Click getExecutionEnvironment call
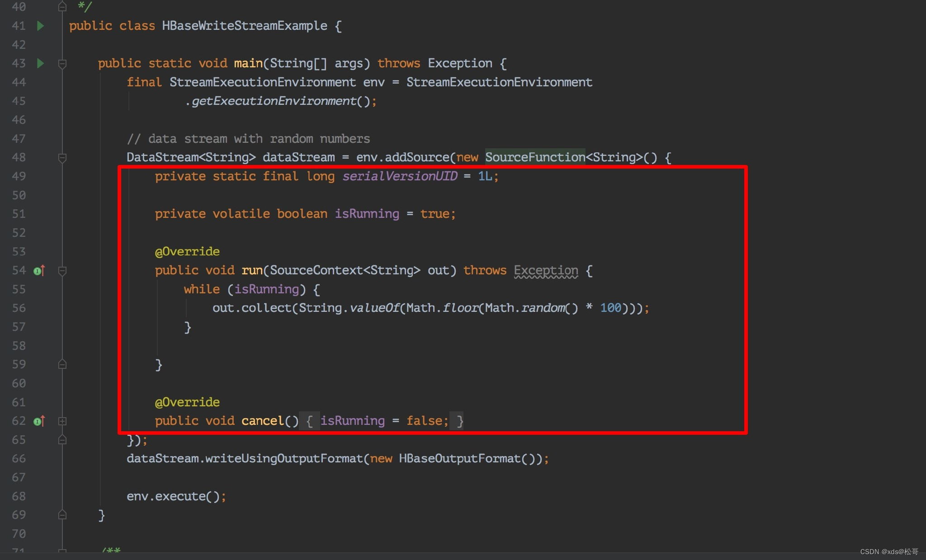926x560 pixels. pos(274,101)
